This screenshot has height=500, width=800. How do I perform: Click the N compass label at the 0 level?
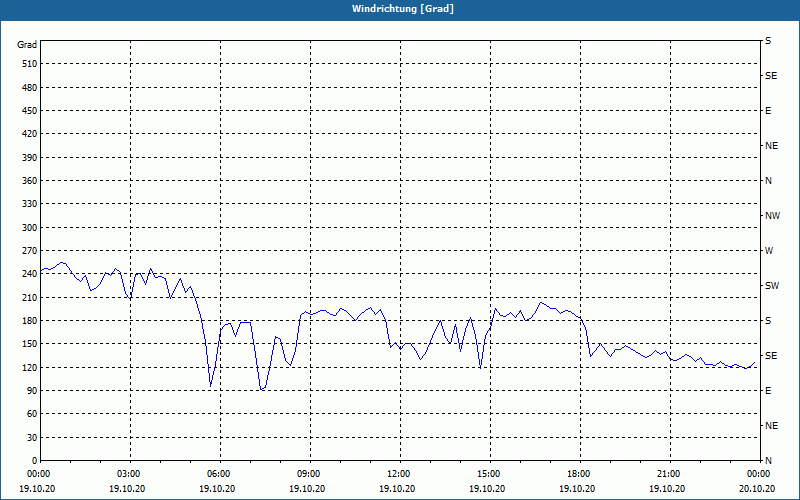768,461
